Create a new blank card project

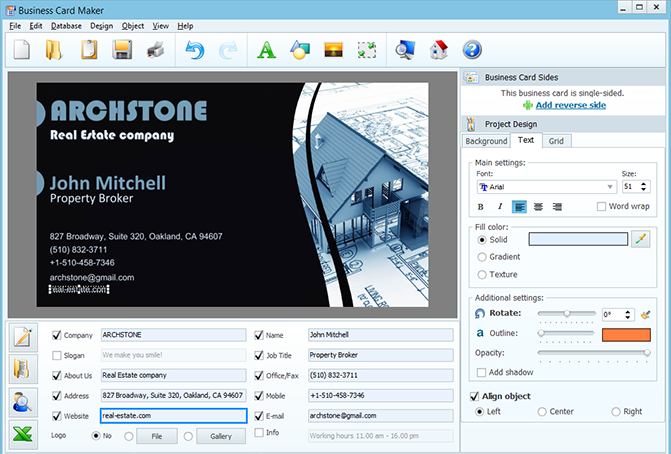[x=22, y=50]
